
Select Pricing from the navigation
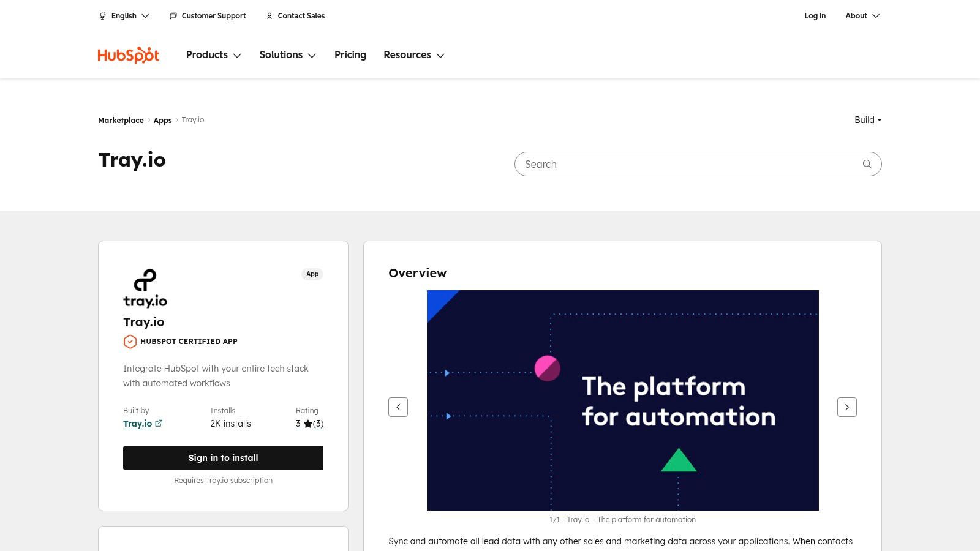(350, 55)
